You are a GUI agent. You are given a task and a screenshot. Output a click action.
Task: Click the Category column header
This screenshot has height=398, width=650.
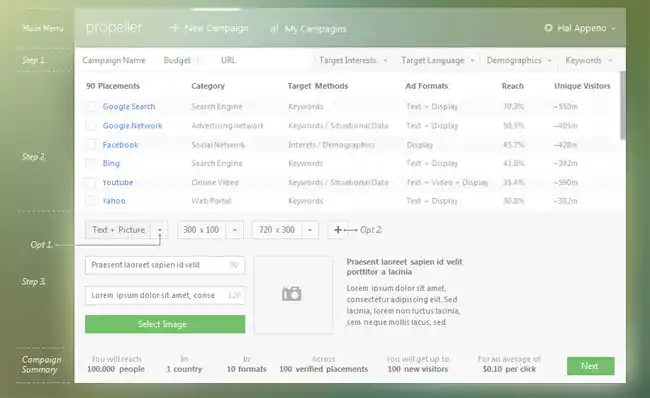point(208,86)
